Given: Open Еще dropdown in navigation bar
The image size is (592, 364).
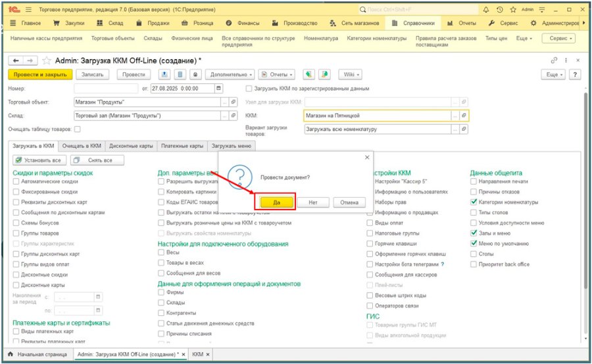Looking at the screenshot, I should click(x=524, y=39).
